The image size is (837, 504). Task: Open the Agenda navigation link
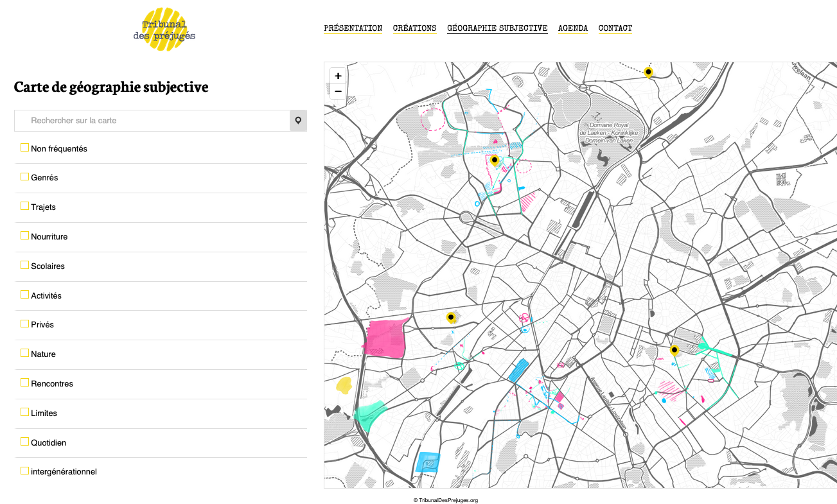572,28
